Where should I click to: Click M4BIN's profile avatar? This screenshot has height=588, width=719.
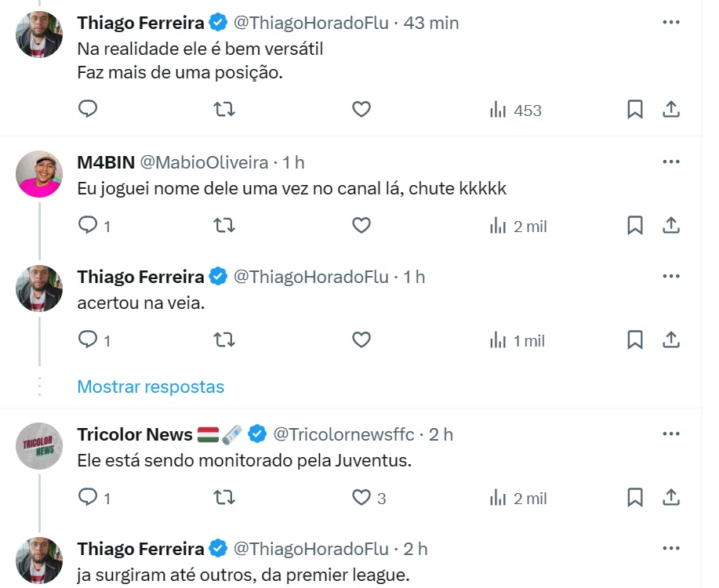click(39, 174)
